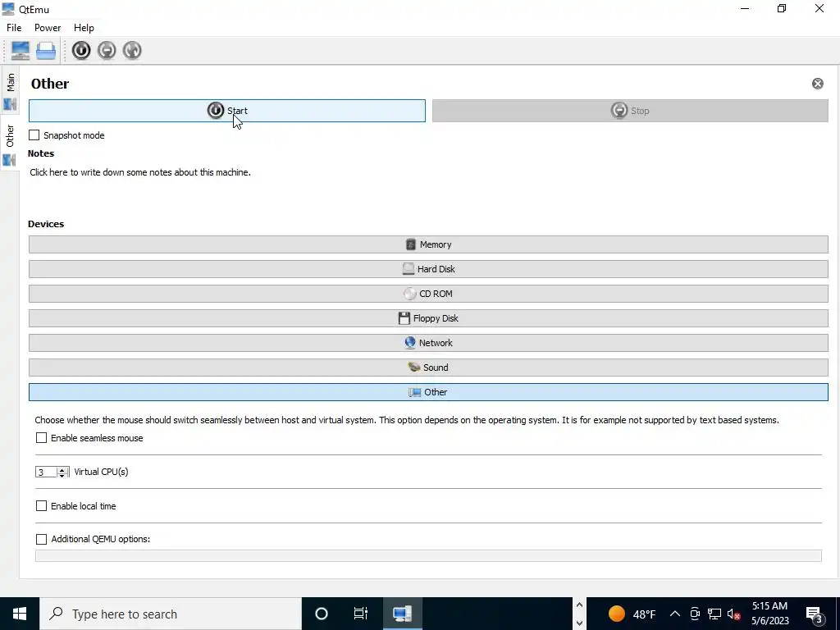Open the File menu
Viewport: 840px width, 630px height.
click(x=14, y=28)
